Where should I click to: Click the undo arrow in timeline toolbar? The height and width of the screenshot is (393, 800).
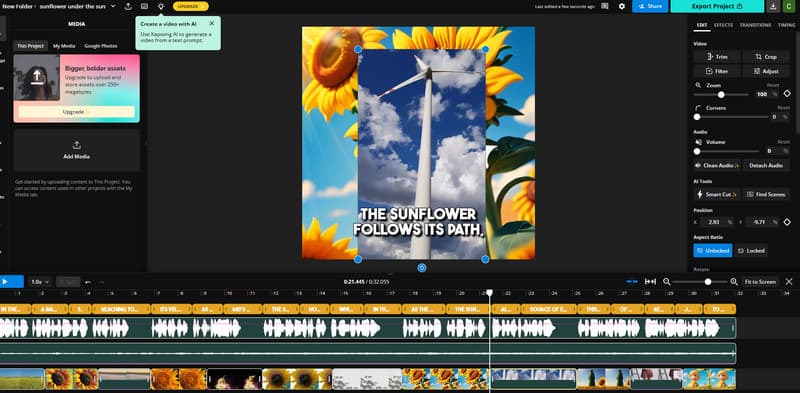pos(88,282)
